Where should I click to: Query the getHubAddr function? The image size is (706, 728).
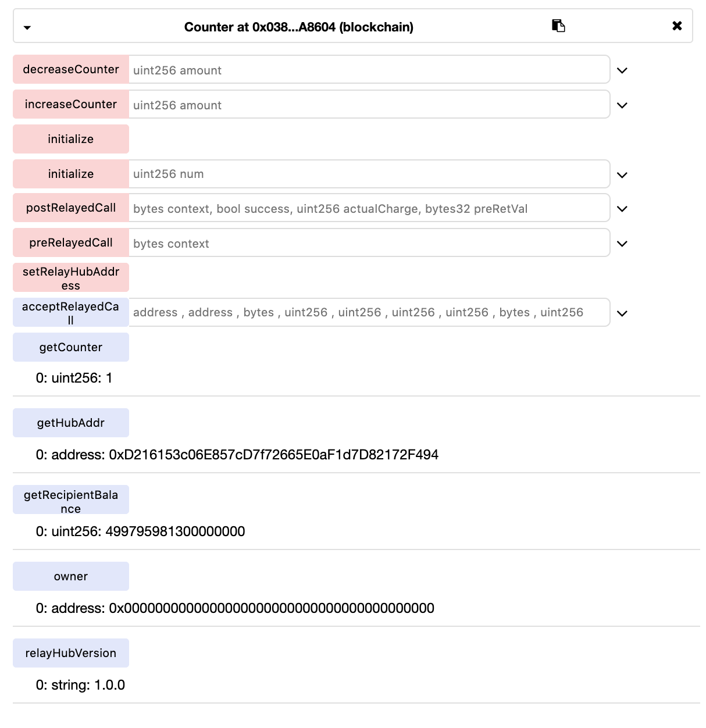[x=71, y=423]
